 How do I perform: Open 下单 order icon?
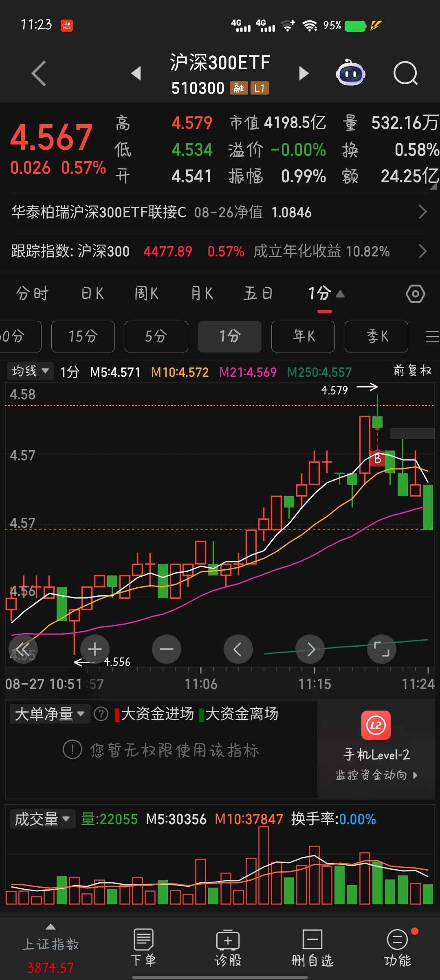[143, 947]
